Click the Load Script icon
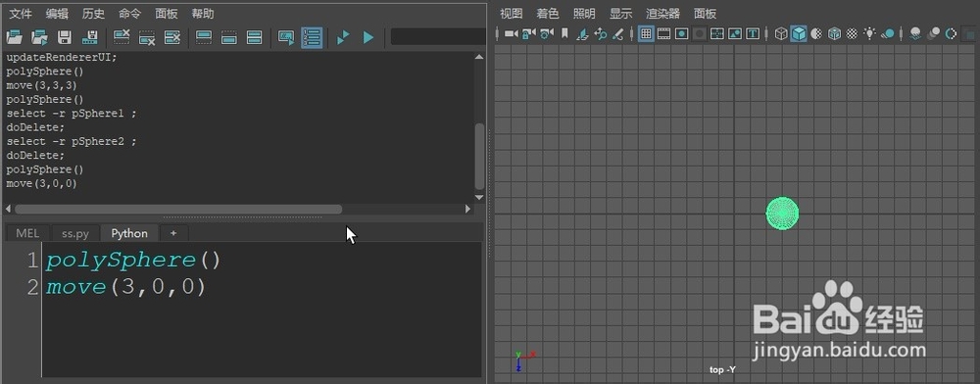Image resolution: width=980 pixels, height=384 pixels. 14,37
